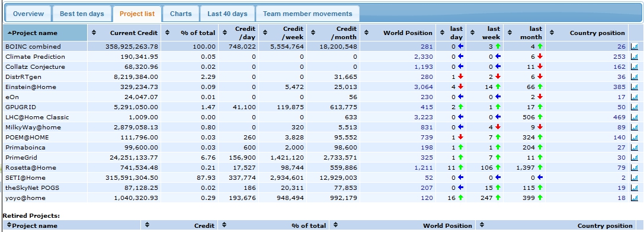
Task: Open chart icon for LHC@Home Classic row
Action: 634,117
